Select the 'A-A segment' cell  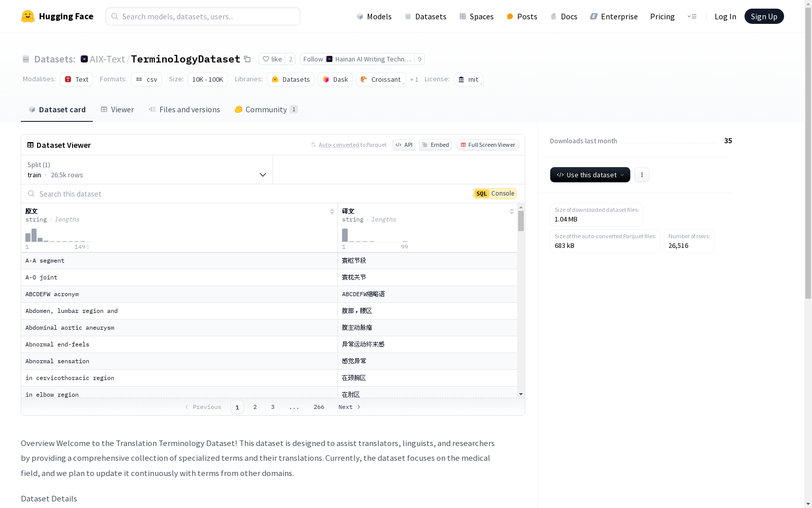point(179,261)
